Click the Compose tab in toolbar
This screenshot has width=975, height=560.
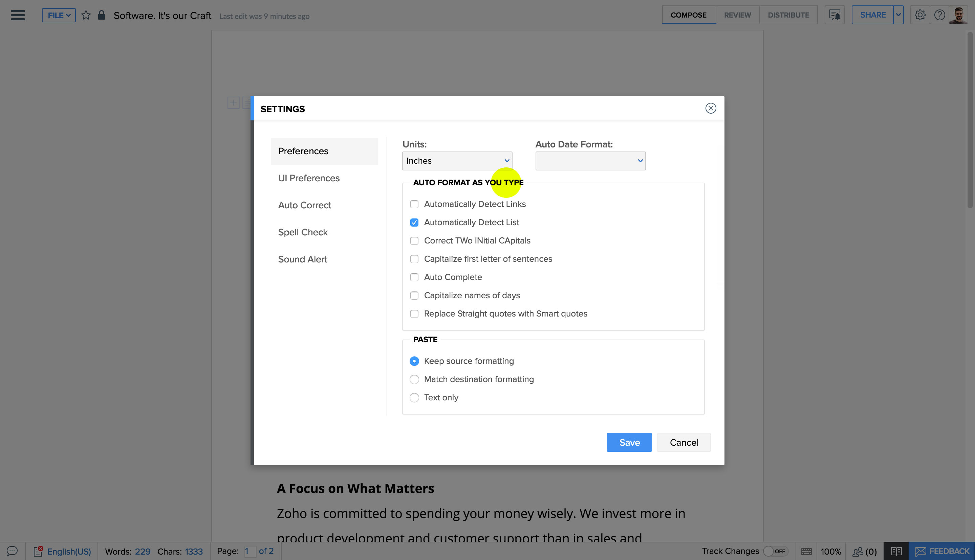click(x=688, y=15)
